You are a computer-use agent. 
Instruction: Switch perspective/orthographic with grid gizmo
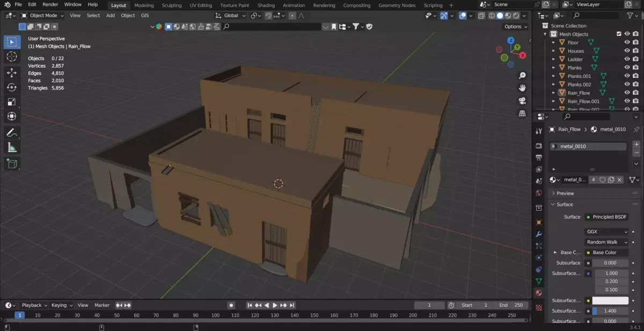pos(522,113)
